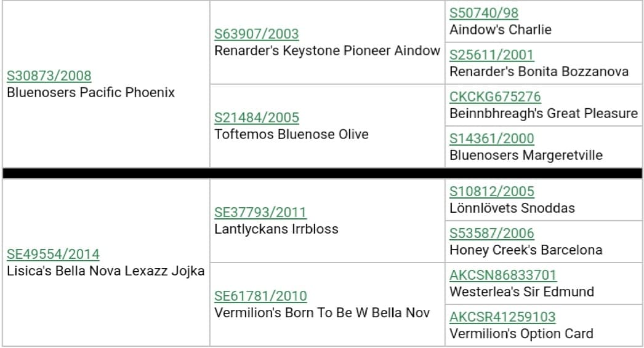Click the SE37793/2011 Lantlyckans Irrbloss link
Image resolution: width=644 pixels, height=348 pixels.
pyautogui.click(x=260, y=212)
